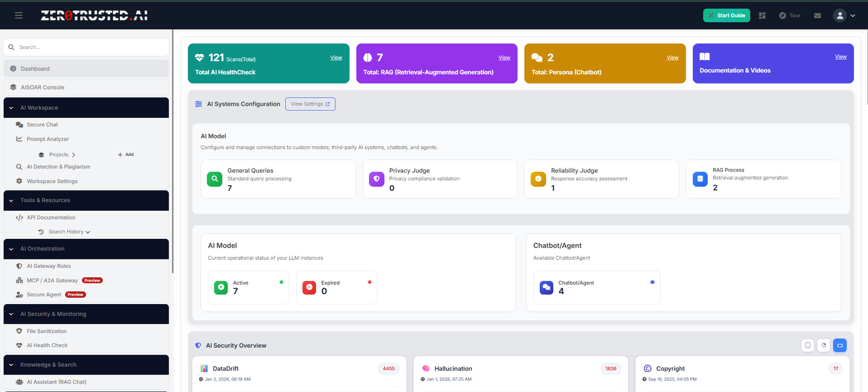Viewport: 868px width, 392px height.
Task: Click the Privacy Judge shield icon
Action: point(376,179)
